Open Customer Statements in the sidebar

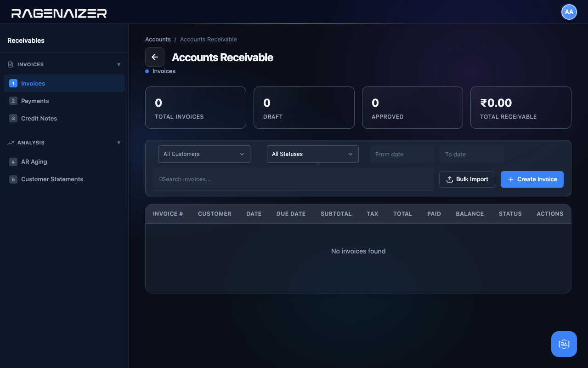click(64, 179)
